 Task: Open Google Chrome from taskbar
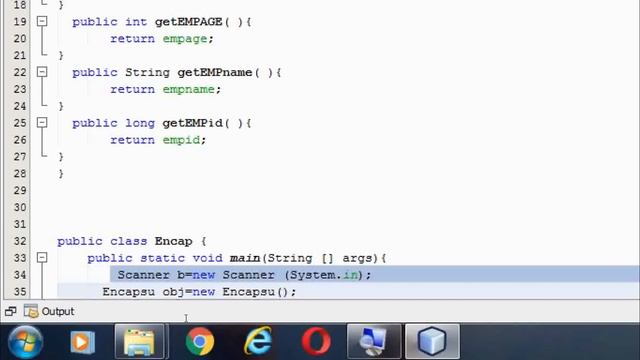click(x=200, y=342)
